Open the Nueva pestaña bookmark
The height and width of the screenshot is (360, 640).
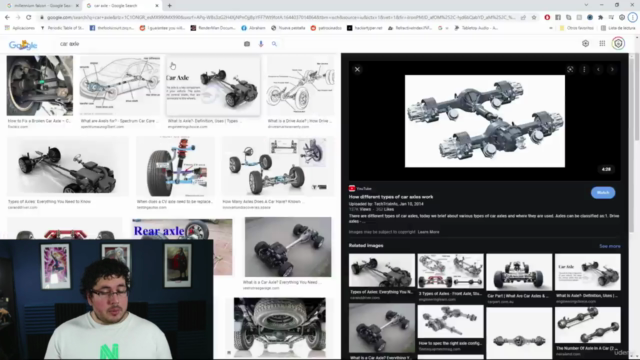[x=288, y=28]
